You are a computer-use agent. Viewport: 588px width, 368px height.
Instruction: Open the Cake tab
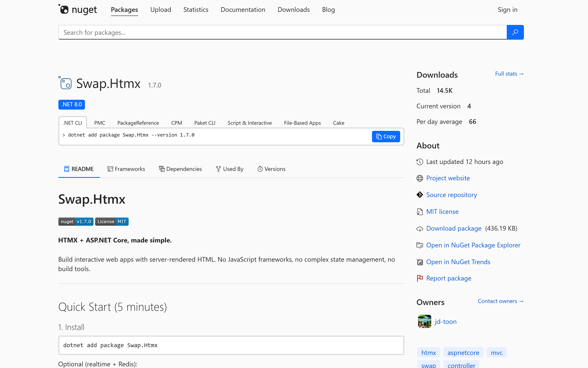[339, 123]
